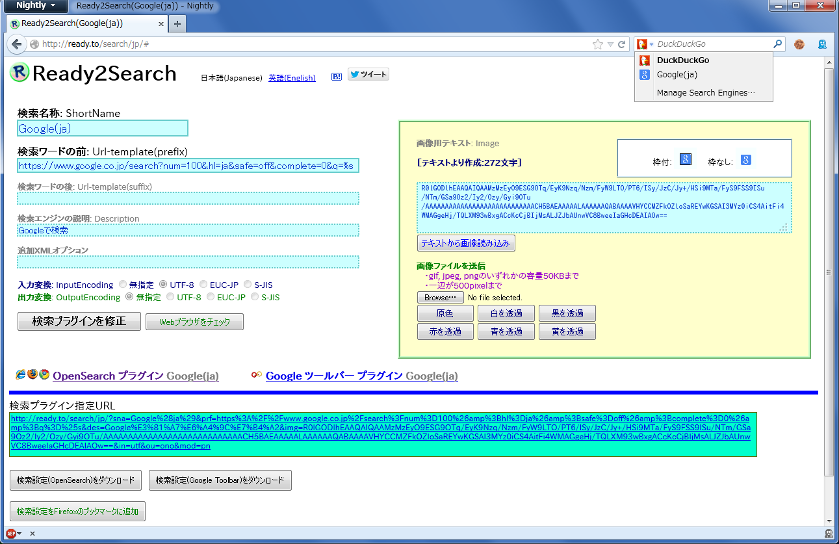Focus the ShortName input field
Viewport: 839px width, 544px height.
tap(102, 128)
